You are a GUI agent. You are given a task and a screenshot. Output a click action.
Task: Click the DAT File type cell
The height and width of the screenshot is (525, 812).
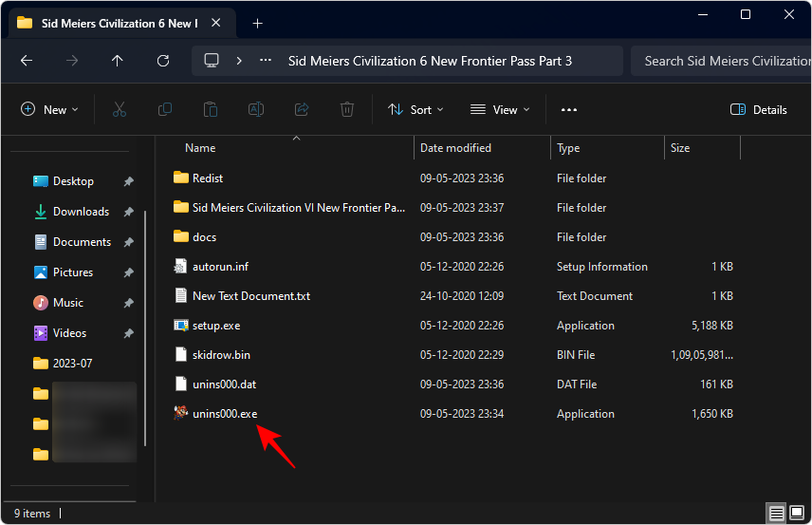click(x=577, y=384)
